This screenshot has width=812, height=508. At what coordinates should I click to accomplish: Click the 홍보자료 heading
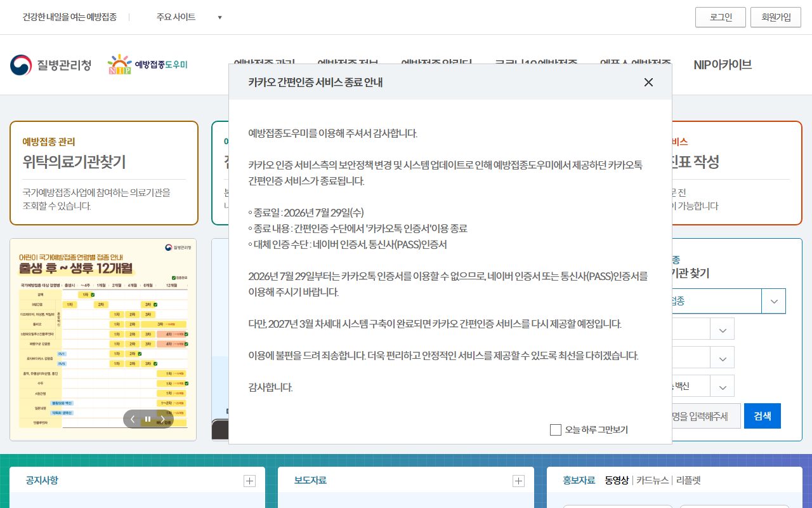click(579, 481)
